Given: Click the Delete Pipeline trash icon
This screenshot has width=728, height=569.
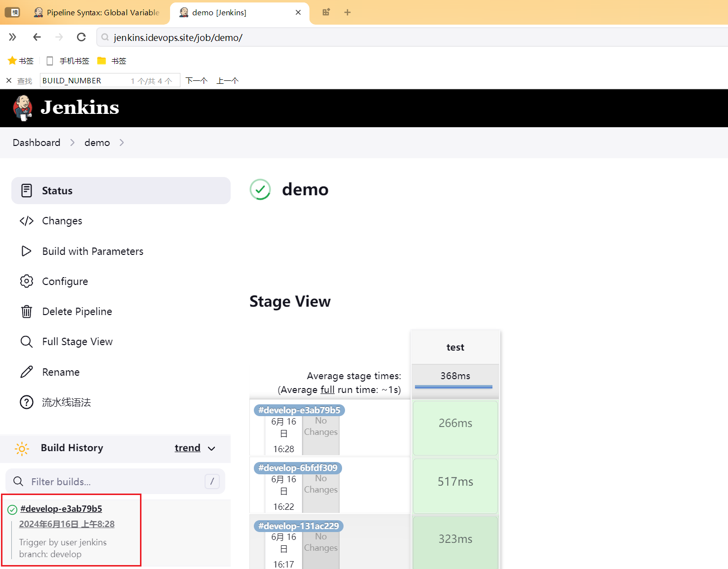Looking at the screenshot, I should pos(27,312).
